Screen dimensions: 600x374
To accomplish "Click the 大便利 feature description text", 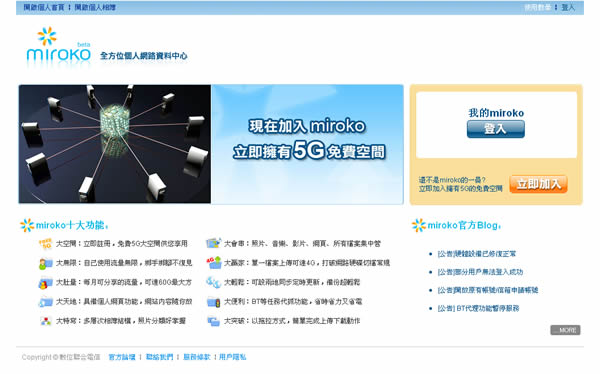I will (x=293, y=302).
